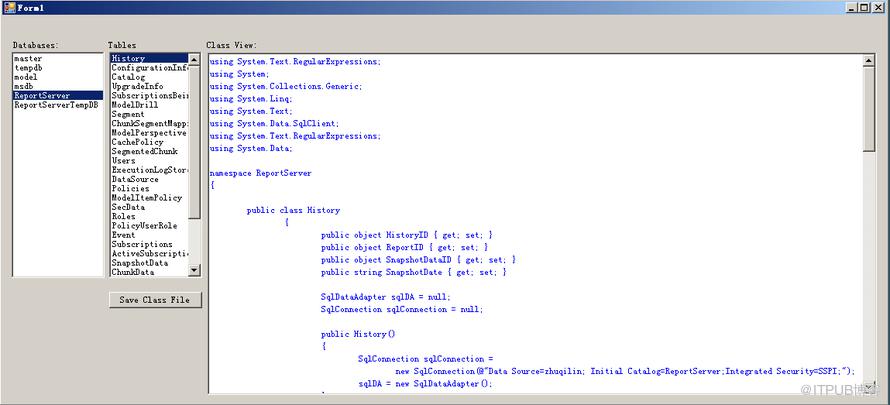Image resolution: width=890 pixels, height=405 pixels.
Task: Select the ModelDrill table
Action: (149, 105)
